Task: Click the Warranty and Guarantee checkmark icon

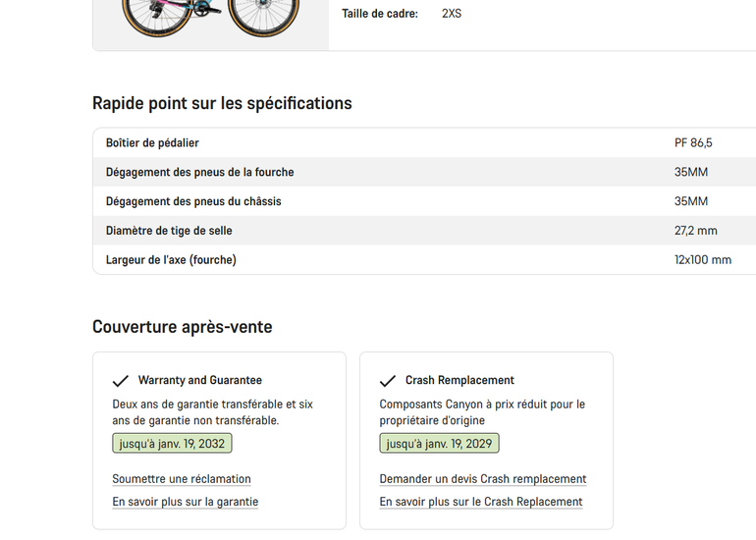Action: 121,381
